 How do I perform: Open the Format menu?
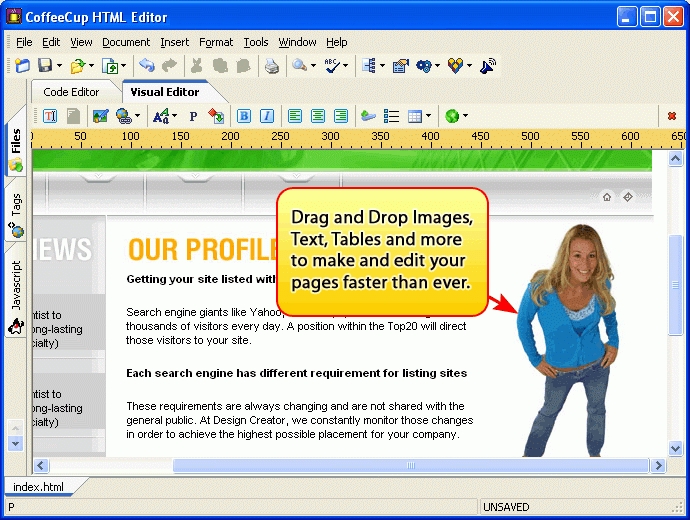point(215,42)
